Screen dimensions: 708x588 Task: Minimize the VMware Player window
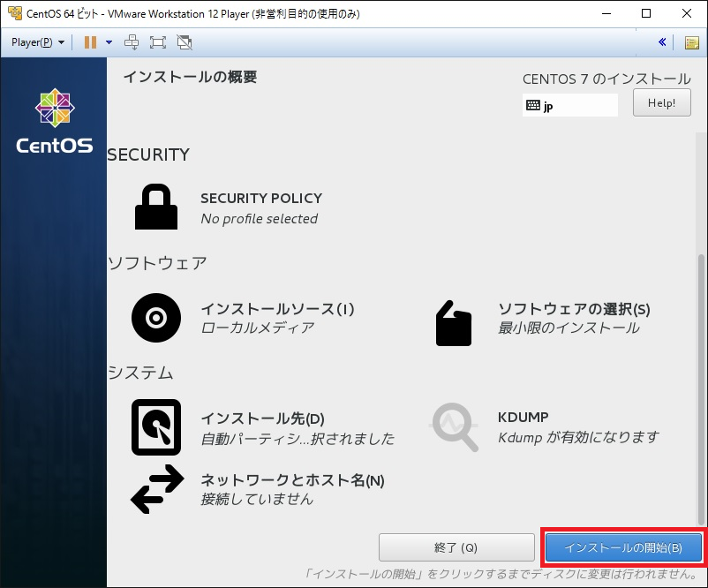(606, 13)
